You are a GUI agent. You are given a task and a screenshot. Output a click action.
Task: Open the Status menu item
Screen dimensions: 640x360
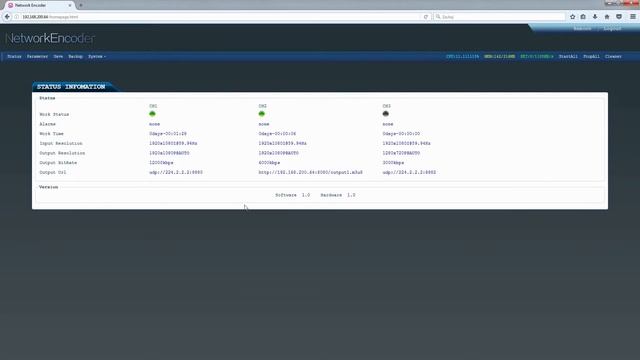[x=14, y=56]
